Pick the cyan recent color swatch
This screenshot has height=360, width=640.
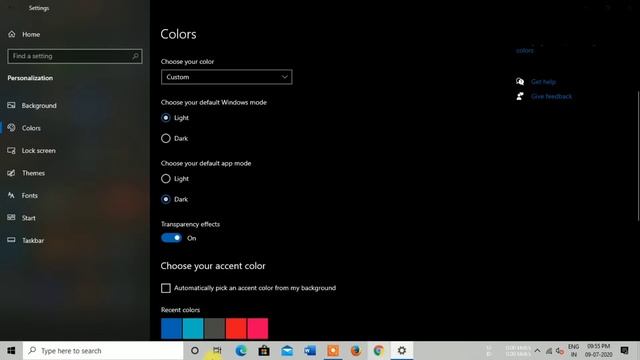click(193, 329)
